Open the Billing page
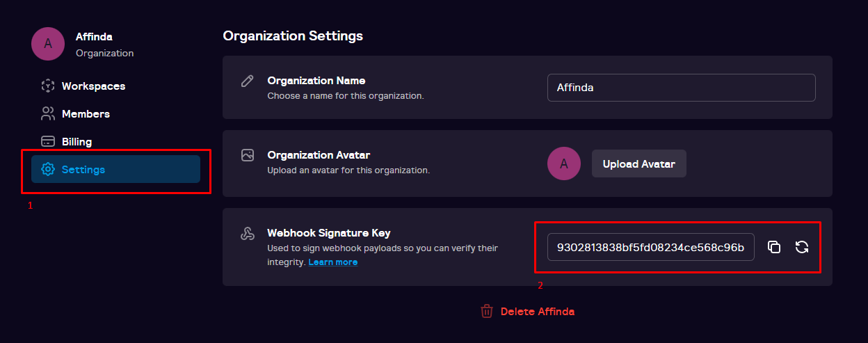868x343 pixels. (x=115, y=141)
